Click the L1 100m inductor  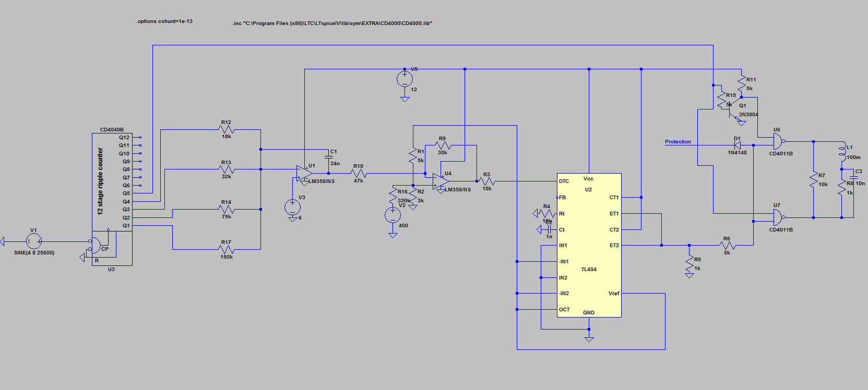841,152
